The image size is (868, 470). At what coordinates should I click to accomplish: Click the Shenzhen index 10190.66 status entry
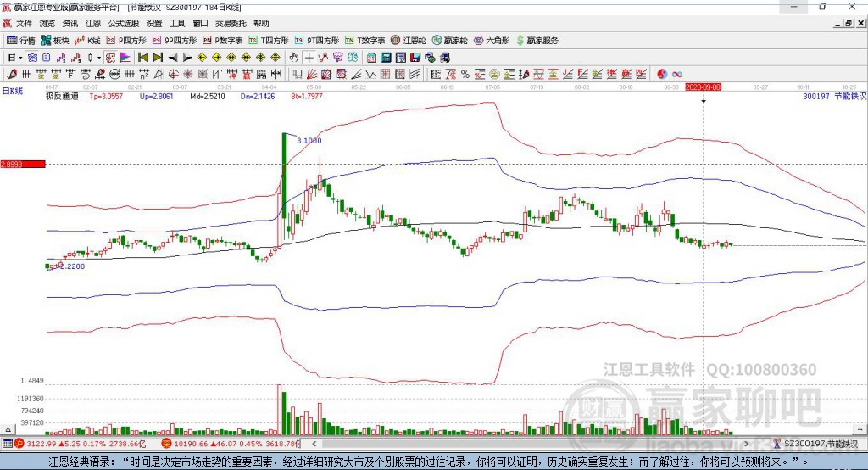[231, 444]
